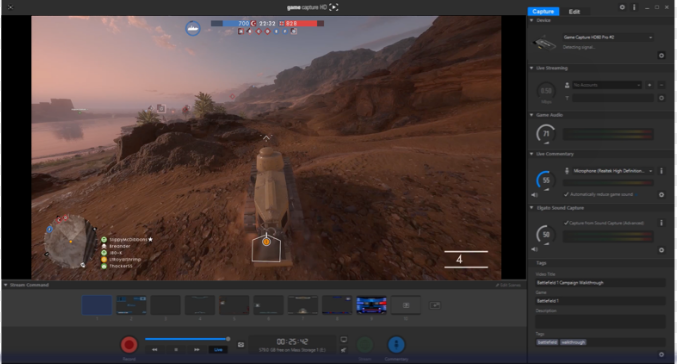Viewport: 677px width, 364px height.
Task: Click the Game name input field
Action: click(600, 301)
